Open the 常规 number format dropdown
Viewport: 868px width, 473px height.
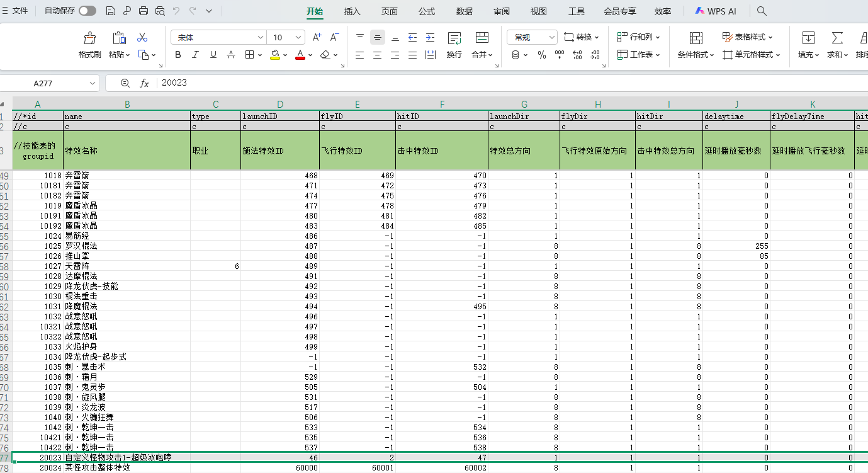pos(532,37)
